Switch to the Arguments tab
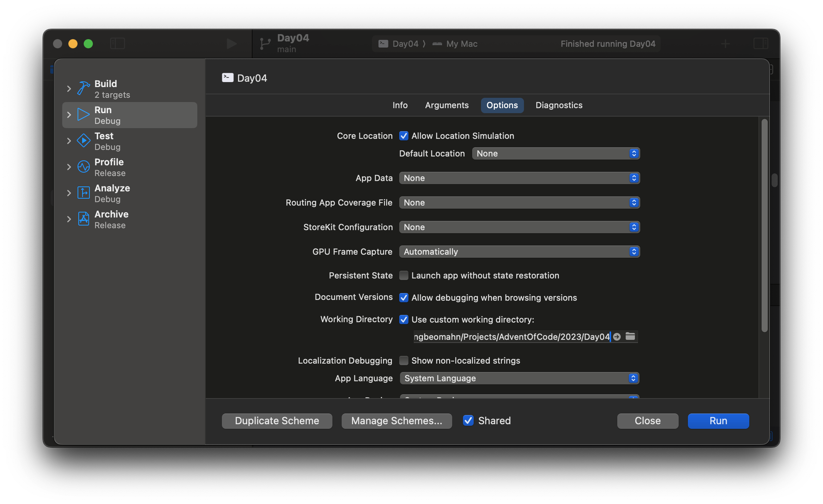The width and height of the screenshot is (823, 504). (x=446, y=105)
